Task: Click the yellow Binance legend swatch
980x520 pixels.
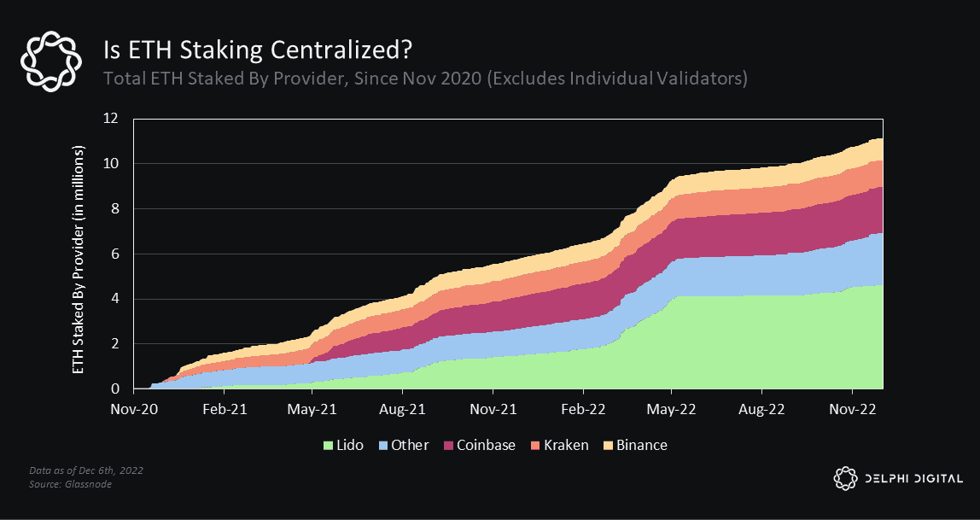Action: tap(608, 446)
